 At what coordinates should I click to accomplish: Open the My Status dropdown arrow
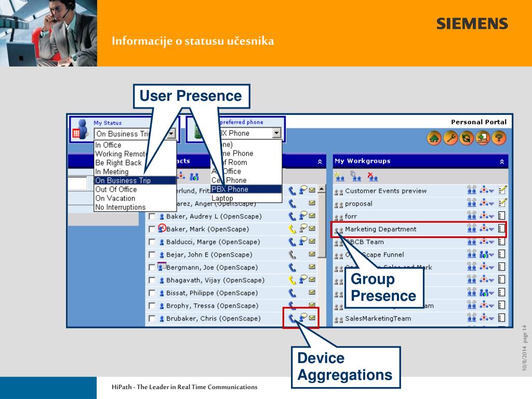coord(171,134)
